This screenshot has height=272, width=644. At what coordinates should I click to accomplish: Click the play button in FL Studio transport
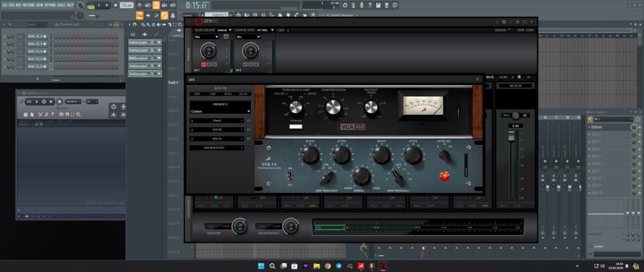coord(99,5)
